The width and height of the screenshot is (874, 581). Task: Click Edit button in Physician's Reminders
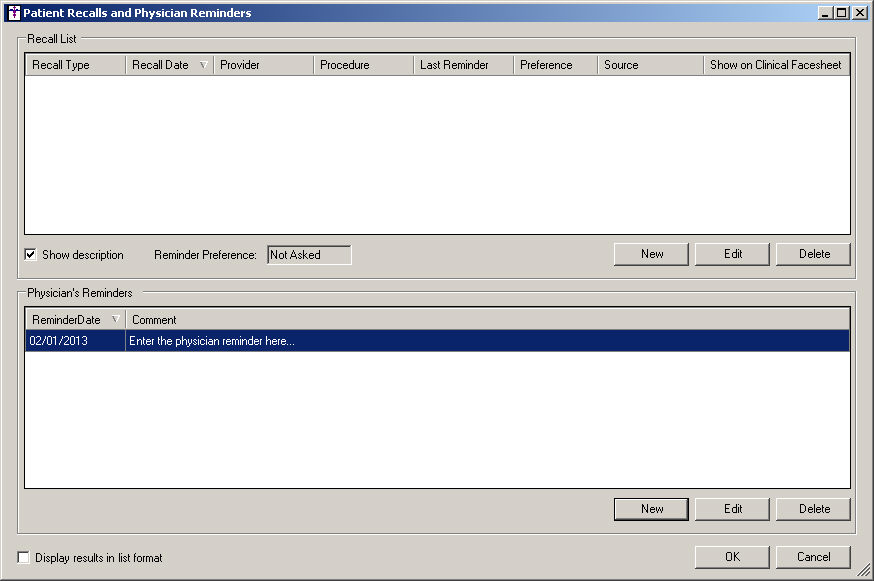[x=733, y=509]
